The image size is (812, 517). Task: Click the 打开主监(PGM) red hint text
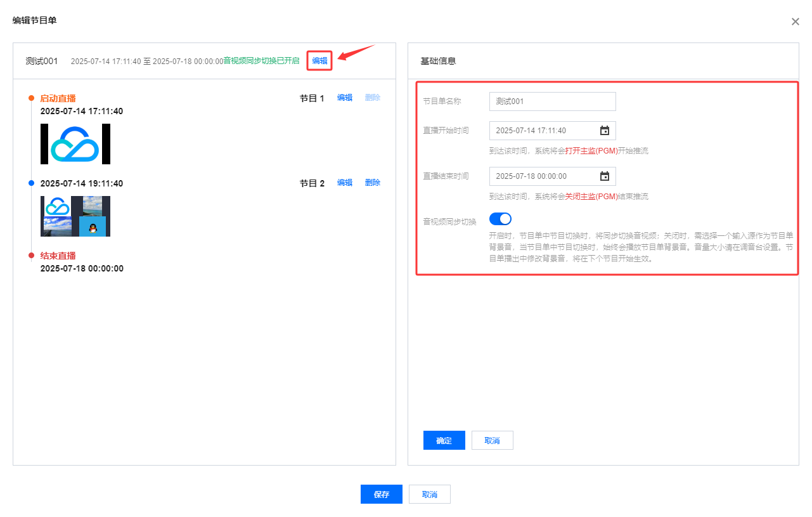[x=591, y=151]
